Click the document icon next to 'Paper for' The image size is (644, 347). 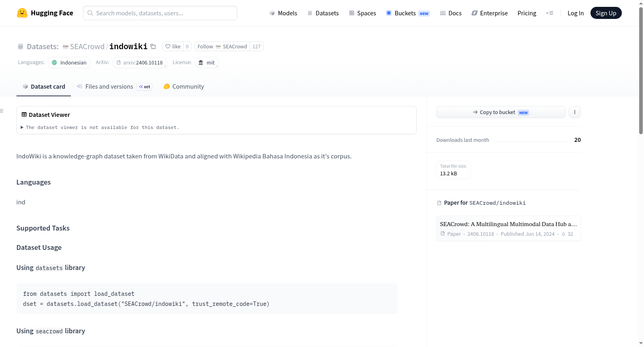point(439,203)
